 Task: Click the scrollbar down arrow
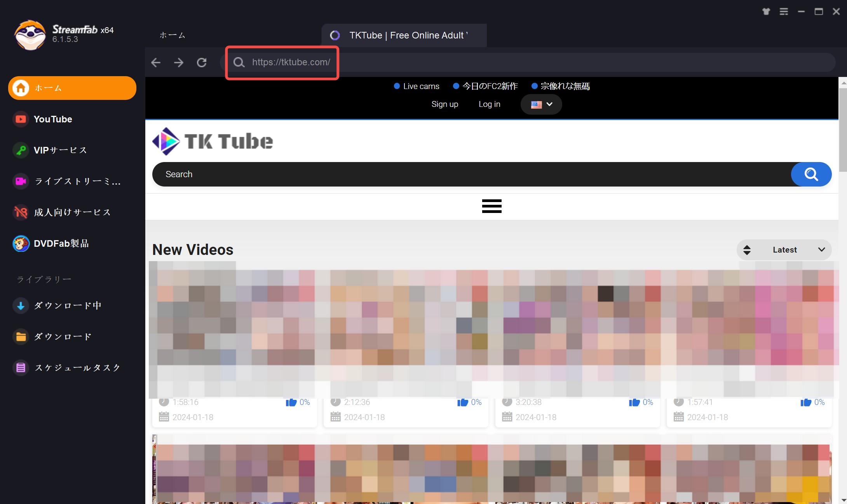pos(843,500)
